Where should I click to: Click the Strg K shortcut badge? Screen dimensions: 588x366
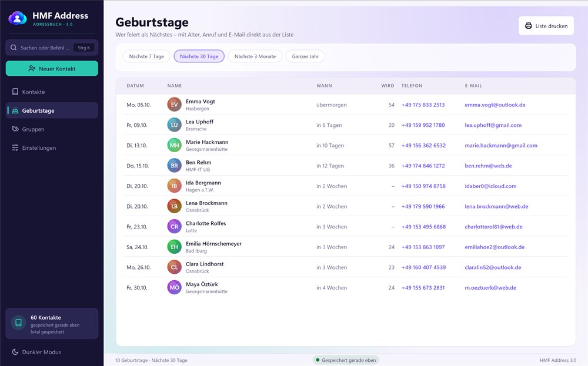(83, 48)
